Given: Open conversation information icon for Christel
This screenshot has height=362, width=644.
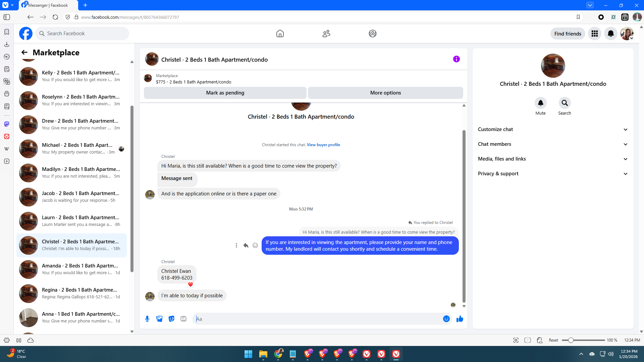Looking at the screenshot, I should coord(457,59).
